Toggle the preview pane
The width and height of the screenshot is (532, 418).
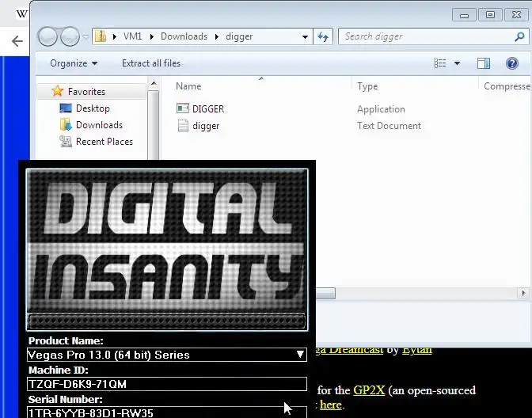[484, 63]
